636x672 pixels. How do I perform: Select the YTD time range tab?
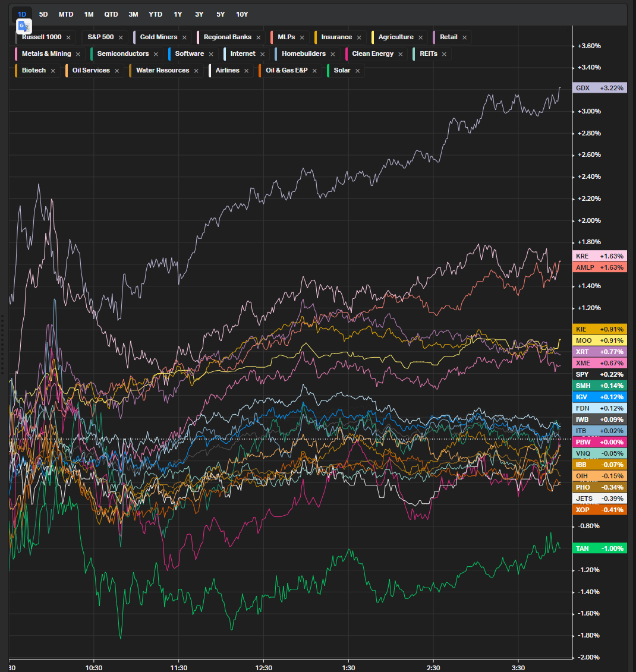coord(155,14)
